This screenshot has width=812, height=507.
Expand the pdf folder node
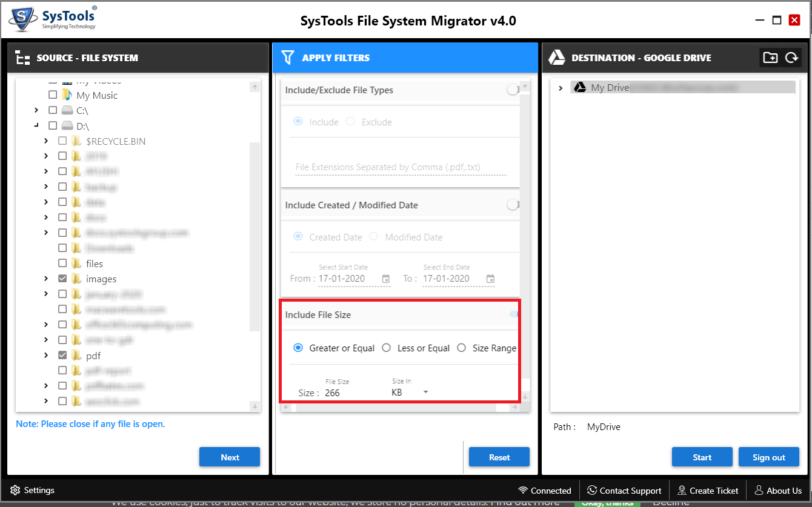[46, 355]
